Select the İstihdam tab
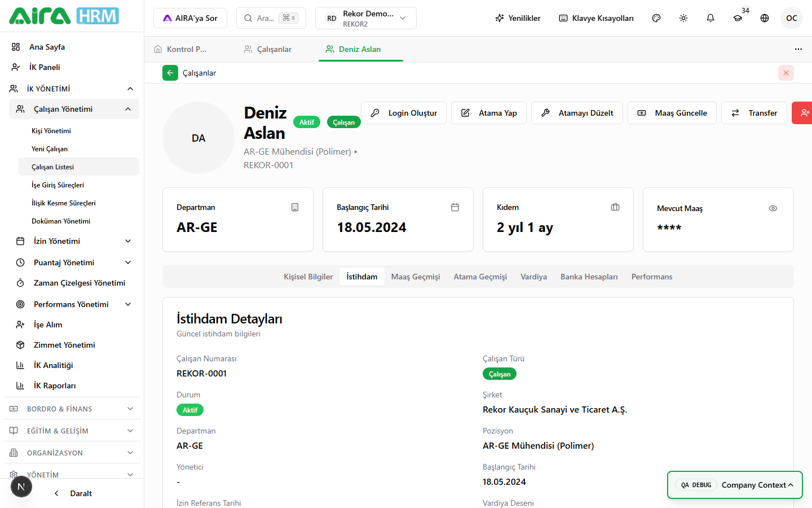812x508 pixels. 362,277
